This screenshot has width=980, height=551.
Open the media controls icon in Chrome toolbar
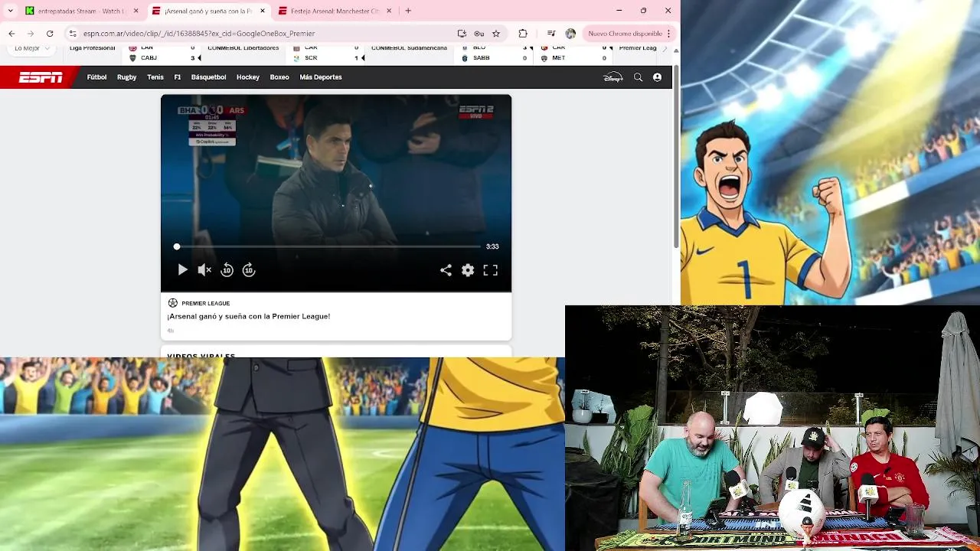[x=551, y=34]
